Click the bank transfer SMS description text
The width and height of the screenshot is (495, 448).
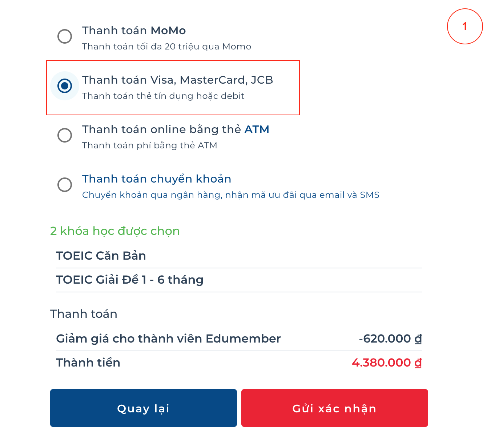230,195
